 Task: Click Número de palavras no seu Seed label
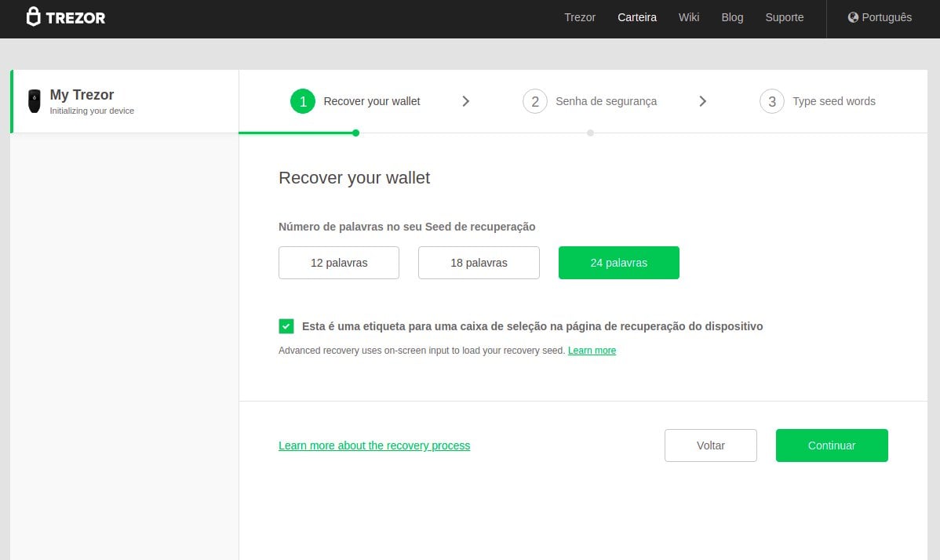407,227
